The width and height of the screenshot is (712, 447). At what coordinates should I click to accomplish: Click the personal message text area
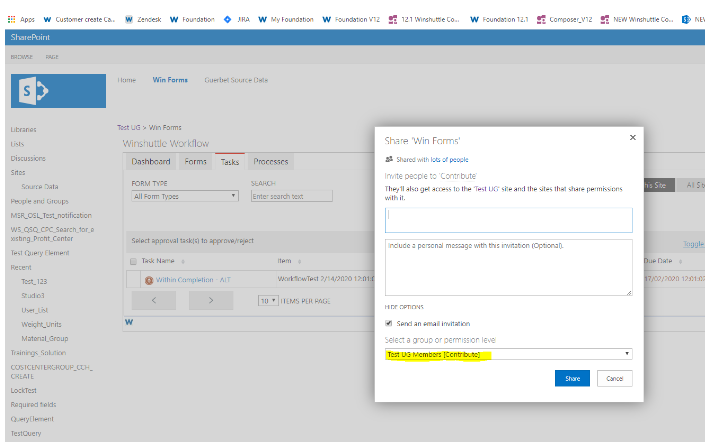[508, 268]
